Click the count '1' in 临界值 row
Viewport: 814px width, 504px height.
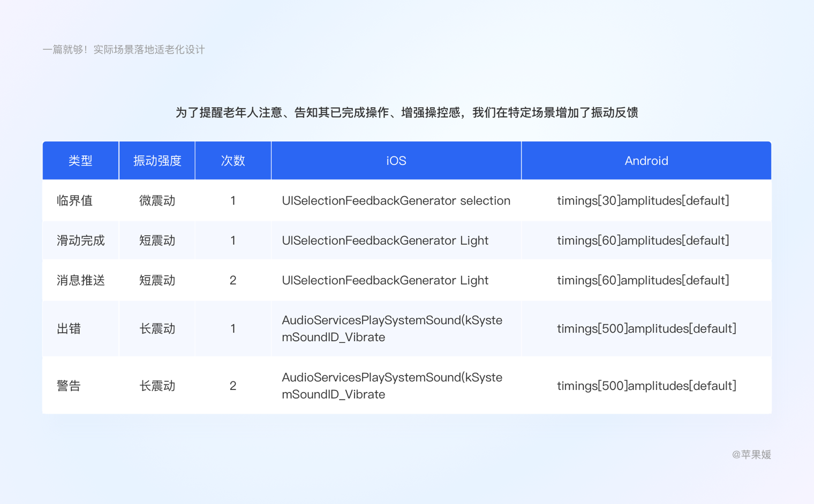point(233,200)
